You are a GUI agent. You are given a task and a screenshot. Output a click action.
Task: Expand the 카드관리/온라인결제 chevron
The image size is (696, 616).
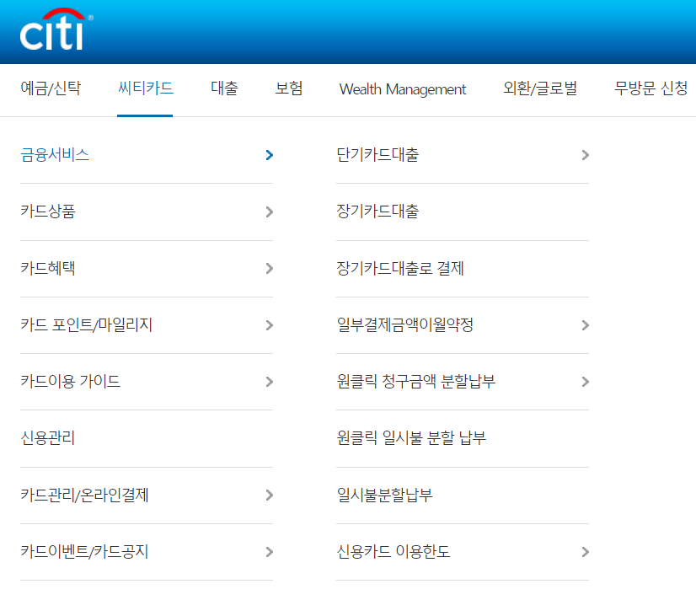[269, 495]
